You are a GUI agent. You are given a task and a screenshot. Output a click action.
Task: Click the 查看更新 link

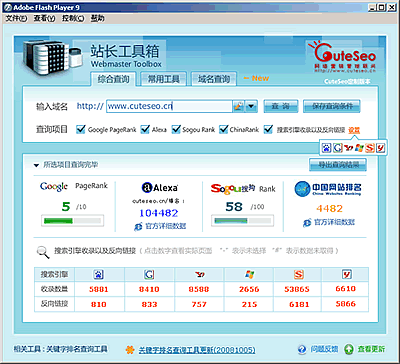click(x=371, y=349)
